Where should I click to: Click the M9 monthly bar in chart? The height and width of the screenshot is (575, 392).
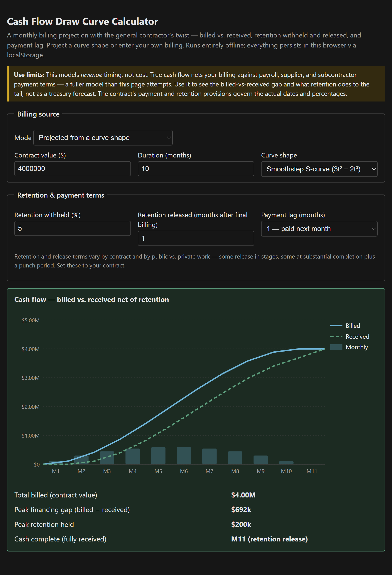point(261,460)
